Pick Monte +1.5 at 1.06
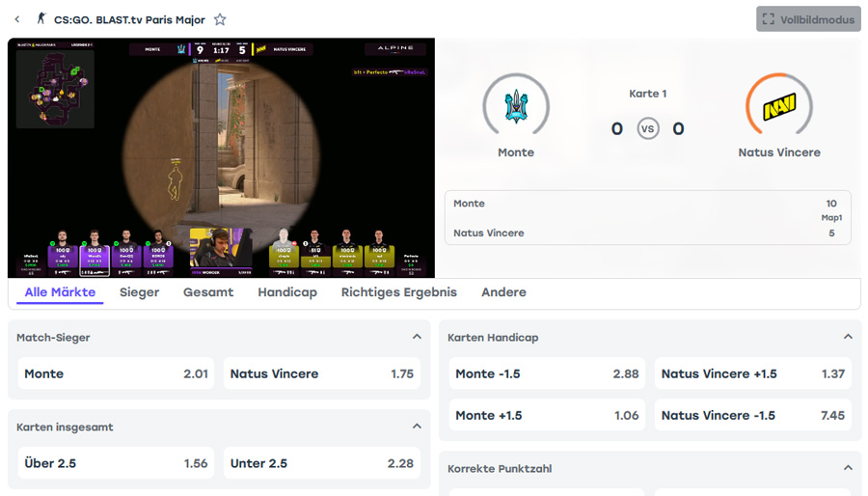 coord(547,415)
